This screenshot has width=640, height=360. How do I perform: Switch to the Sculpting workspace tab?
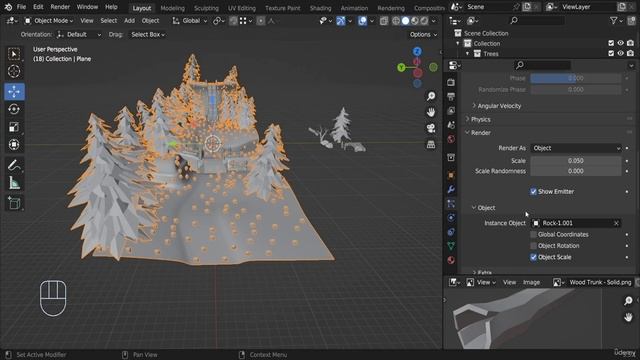pos(206,8)
